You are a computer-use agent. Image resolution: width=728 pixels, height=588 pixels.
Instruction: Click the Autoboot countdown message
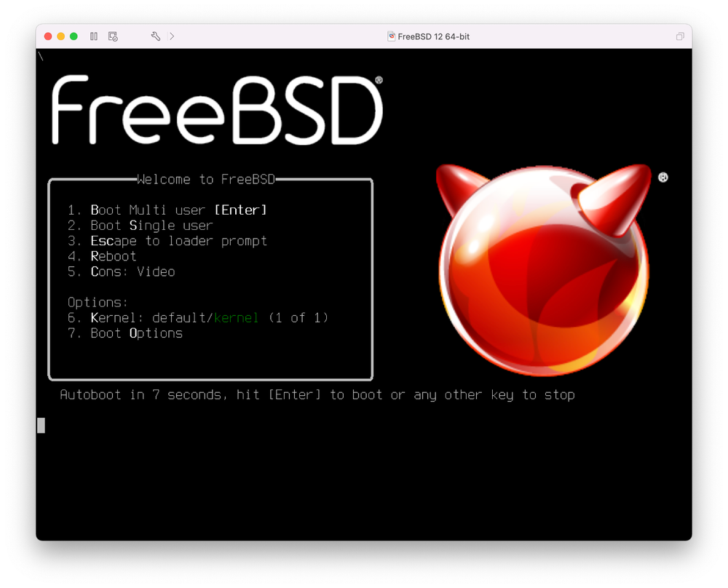click(317, 394)
